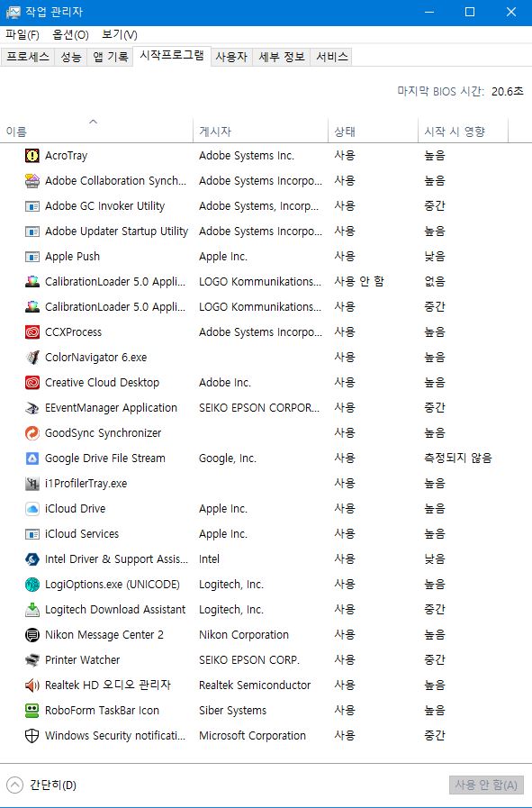
Task: Click publisher Google, Inc.
Action: pyautogui.click(x=228, y=458)
